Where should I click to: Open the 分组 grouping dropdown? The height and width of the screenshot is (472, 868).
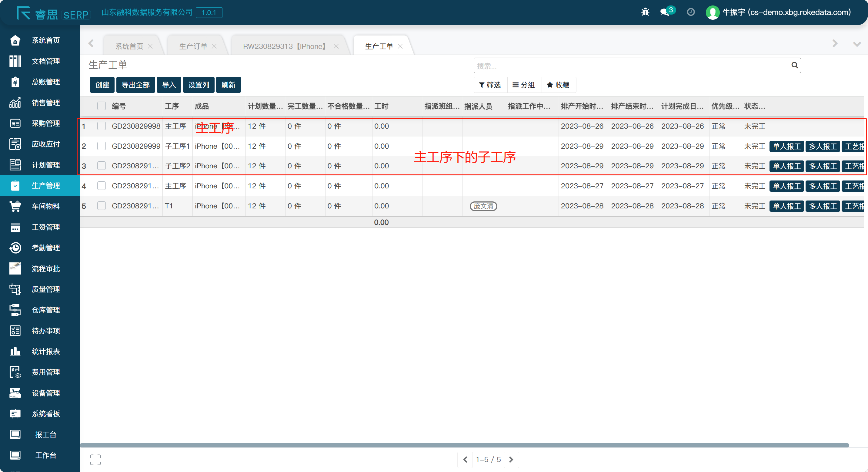[x=524, y=85]
